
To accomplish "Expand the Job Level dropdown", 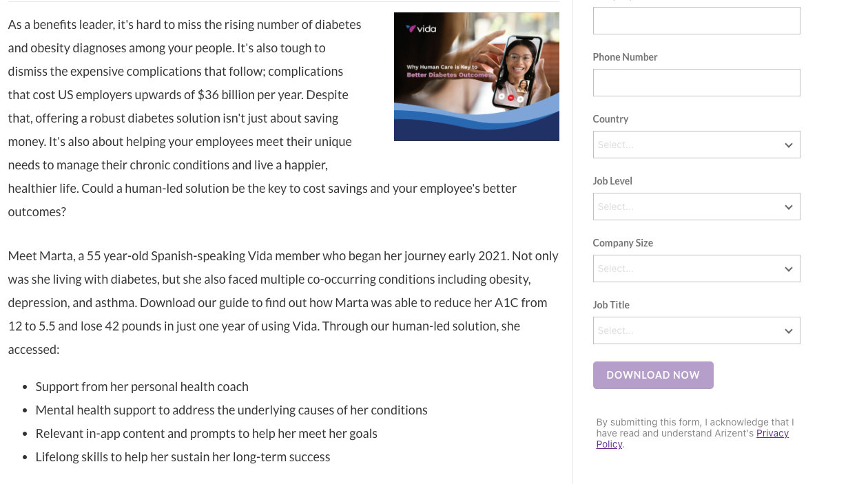I will pos(696,207).
